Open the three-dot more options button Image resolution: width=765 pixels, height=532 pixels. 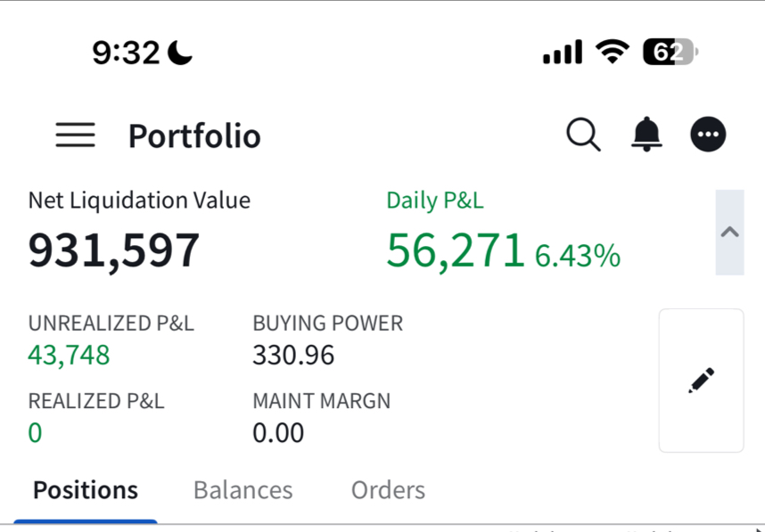(708, 135)
